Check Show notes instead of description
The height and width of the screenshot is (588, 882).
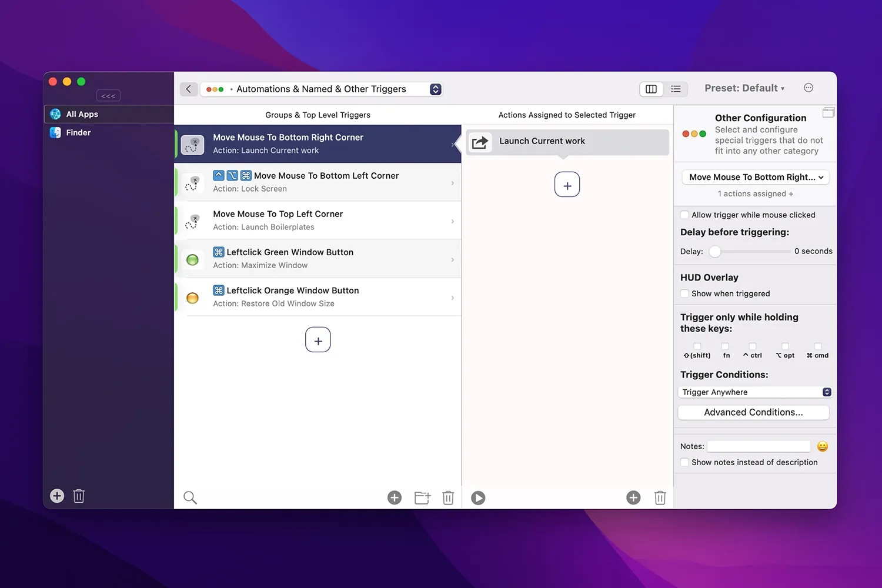[x=684, y=462]
